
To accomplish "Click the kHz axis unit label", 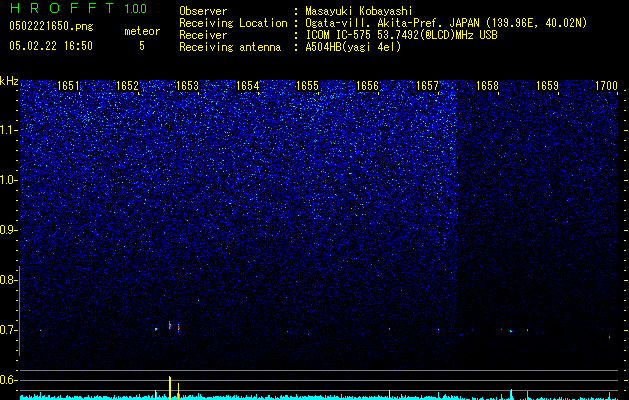I will 9,81.
